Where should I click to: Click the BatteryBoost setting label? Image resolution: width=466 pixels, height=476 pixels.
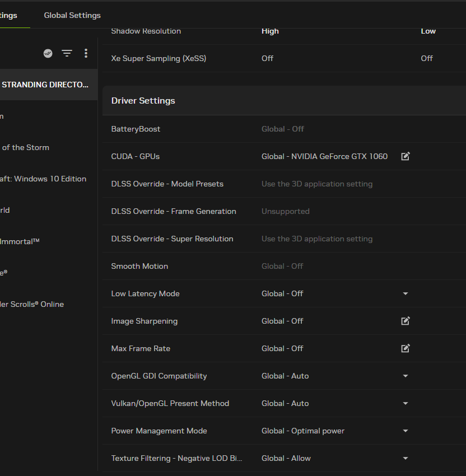(136, 129)
